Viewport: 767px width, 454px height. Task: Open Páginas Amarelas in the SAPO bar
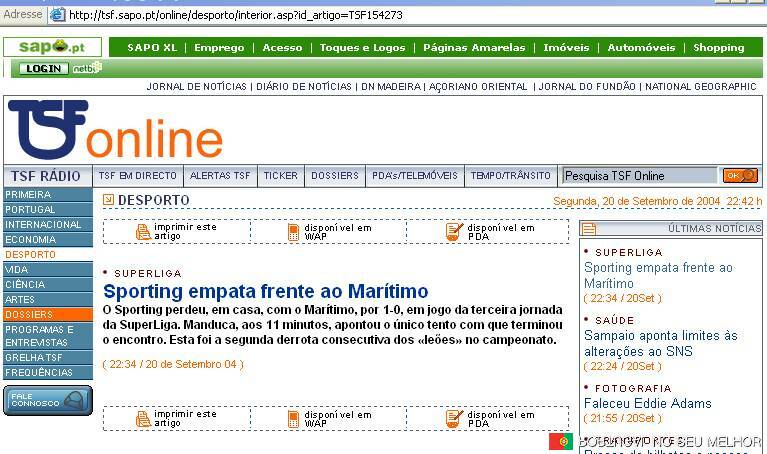pos(473,47)
